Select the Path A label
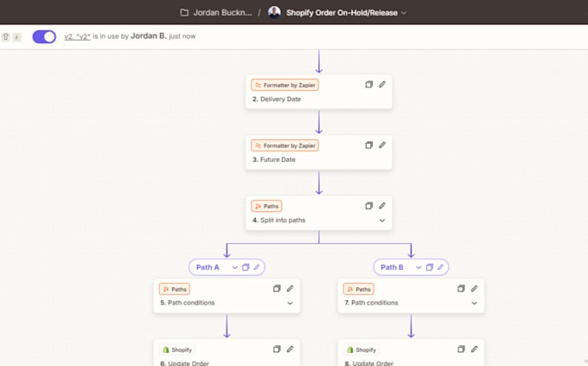 click(208, 267)
